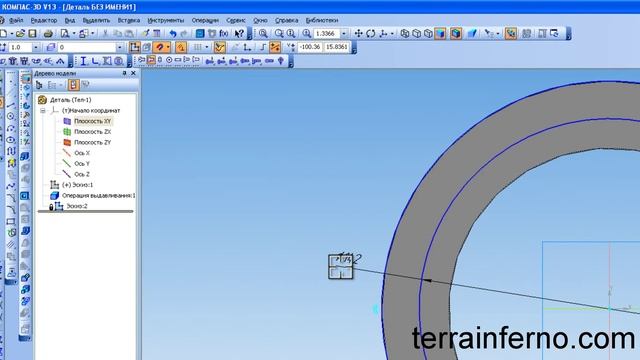Open the Операции menu
The width and height of the screenshot is (640, 360).
(205, 20)
